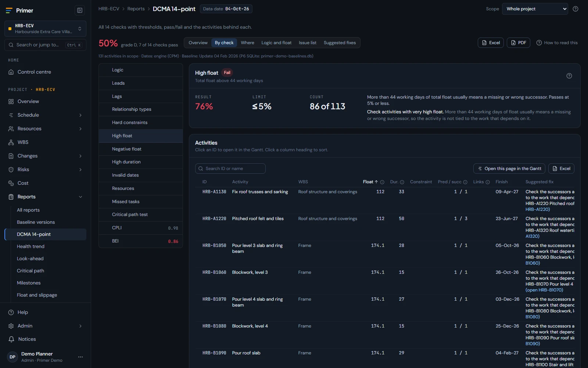Select the Negative float check
Viewport: 588px width, 368px height.
pyautogui.click(x=141, y=149)
